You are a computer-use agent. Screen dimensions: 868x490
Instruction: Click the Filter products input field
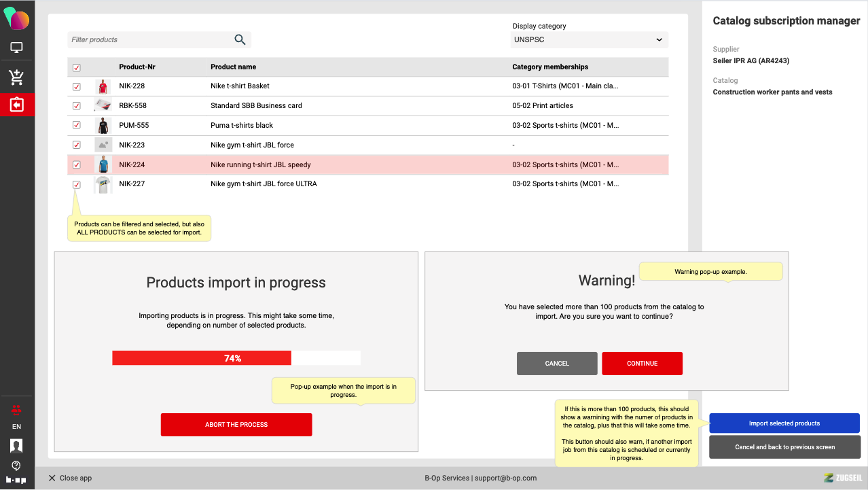[149, 40]
